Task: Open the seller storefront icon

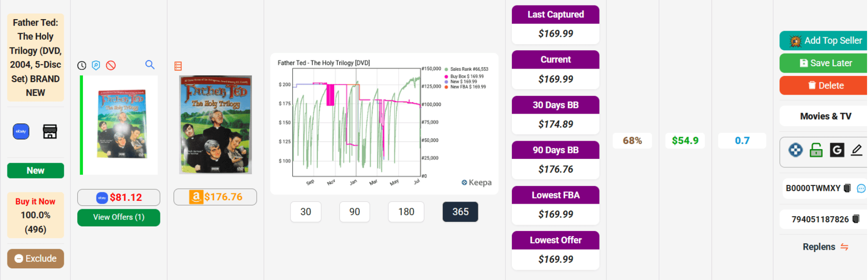Action: click(x=50, y=131)
